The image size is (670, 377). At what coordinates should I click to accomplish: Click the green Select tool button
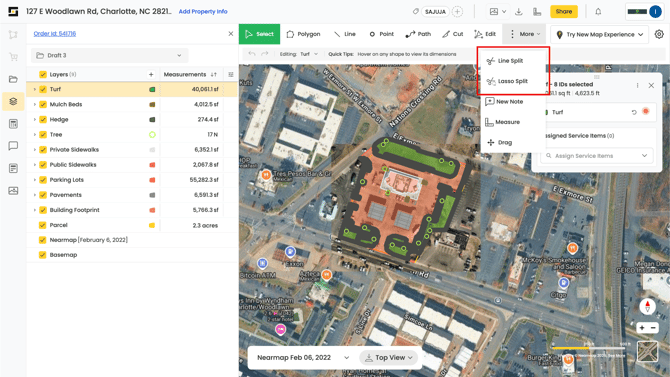(259, 34)
